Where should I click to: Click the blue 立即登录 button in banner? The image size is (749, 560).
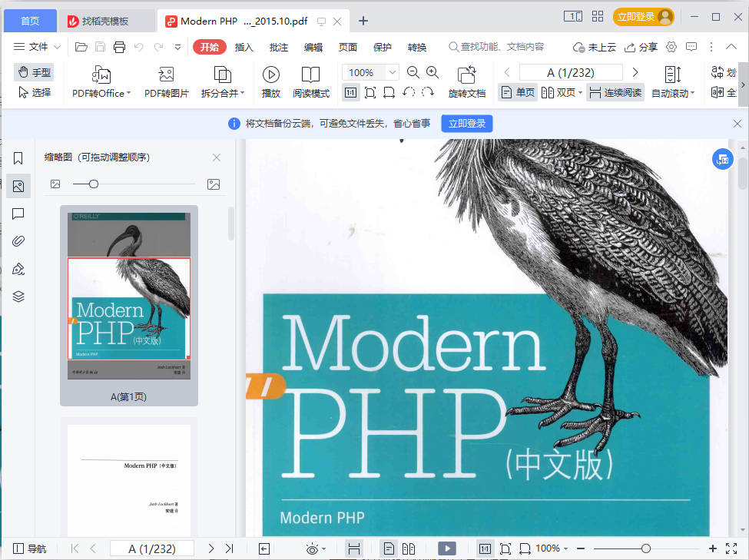[x=466, y=124]
